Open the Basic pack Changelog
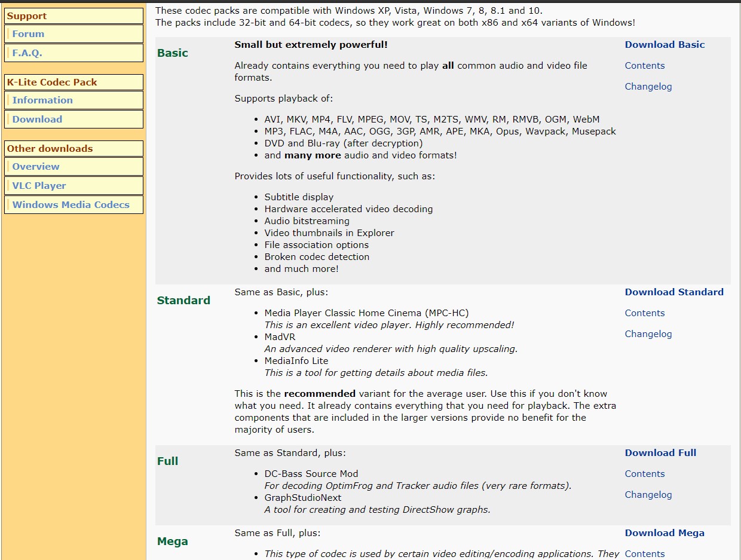Viewport: 741px width, 560px height. coord(648,87)
